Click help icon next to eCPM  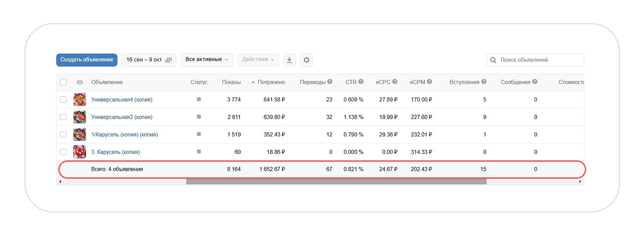(x=429, y=82)
